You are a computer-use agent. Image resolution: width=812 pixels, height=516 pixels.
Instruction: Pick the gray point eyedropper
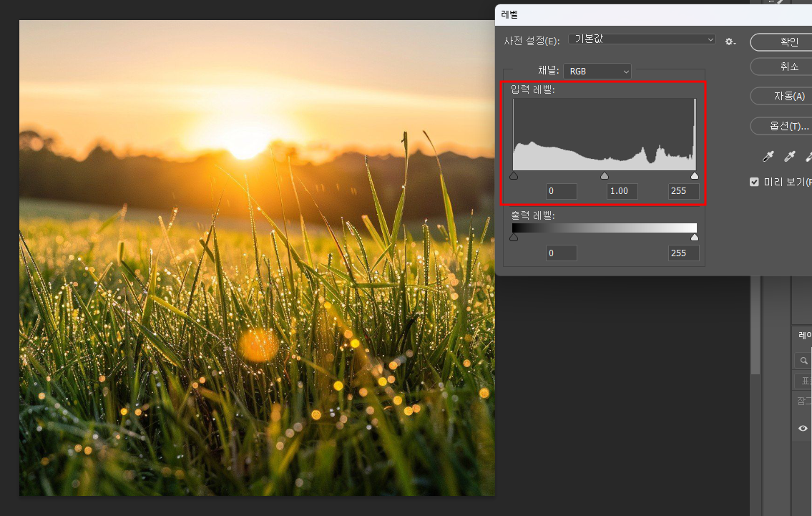[789, 156]
